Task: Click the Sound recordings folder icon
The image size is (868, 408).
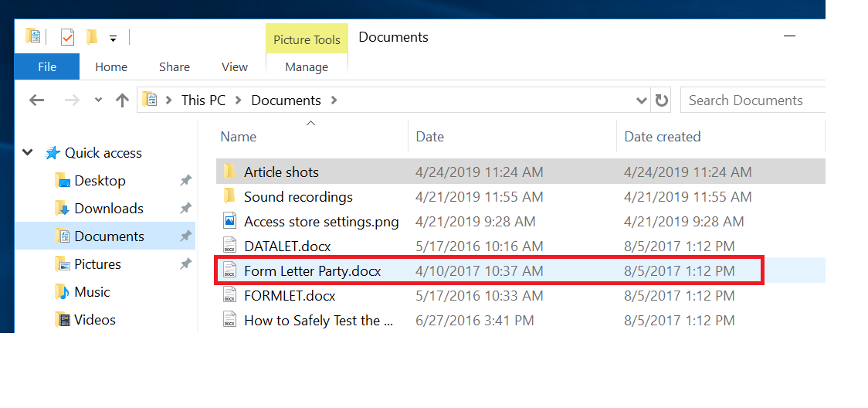Action: [229, 196]
